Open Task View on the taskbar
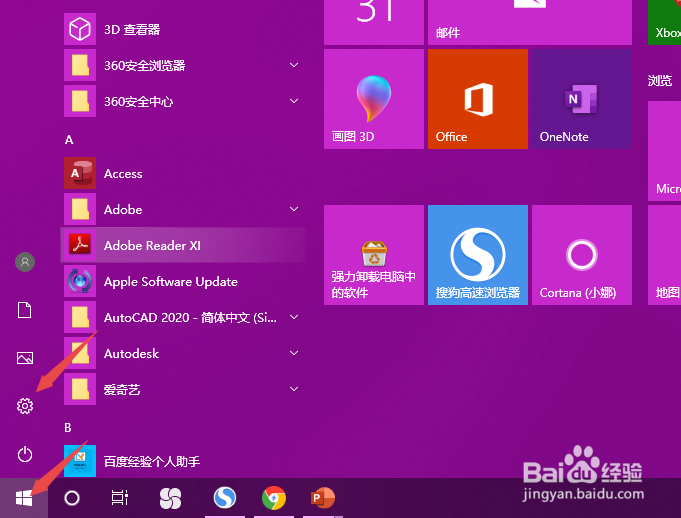Image resolution: width=681 pixels, height=518 pixels. [119, 498]
